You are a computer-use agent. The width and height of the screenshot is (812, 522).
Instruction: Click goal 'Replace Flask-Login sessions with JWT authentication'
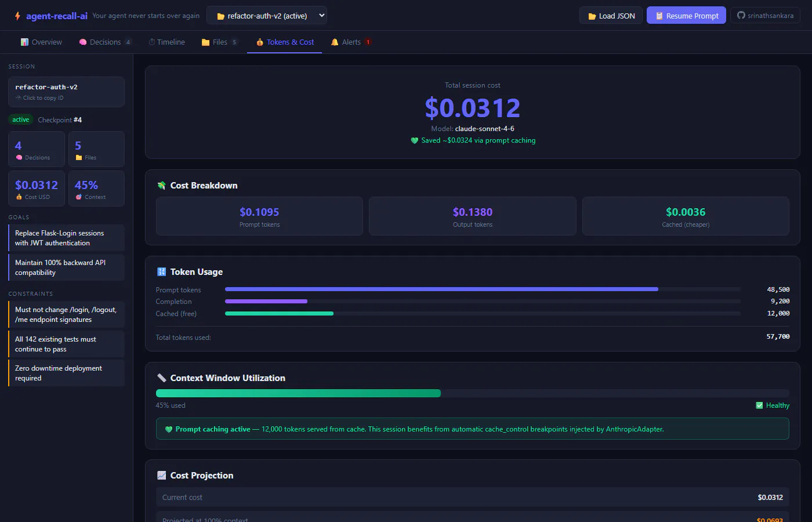point(66,238)
